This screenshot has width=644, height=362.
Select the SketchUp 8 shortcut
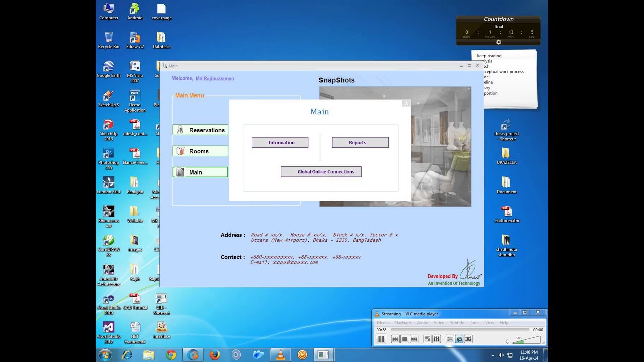coord(109,99)
